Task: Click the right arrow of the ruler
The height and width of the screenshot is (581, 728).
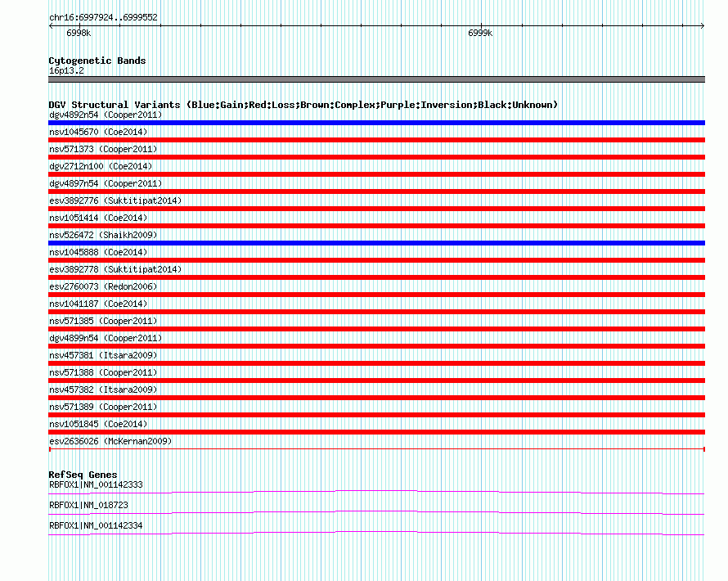Action: [703, 26]
